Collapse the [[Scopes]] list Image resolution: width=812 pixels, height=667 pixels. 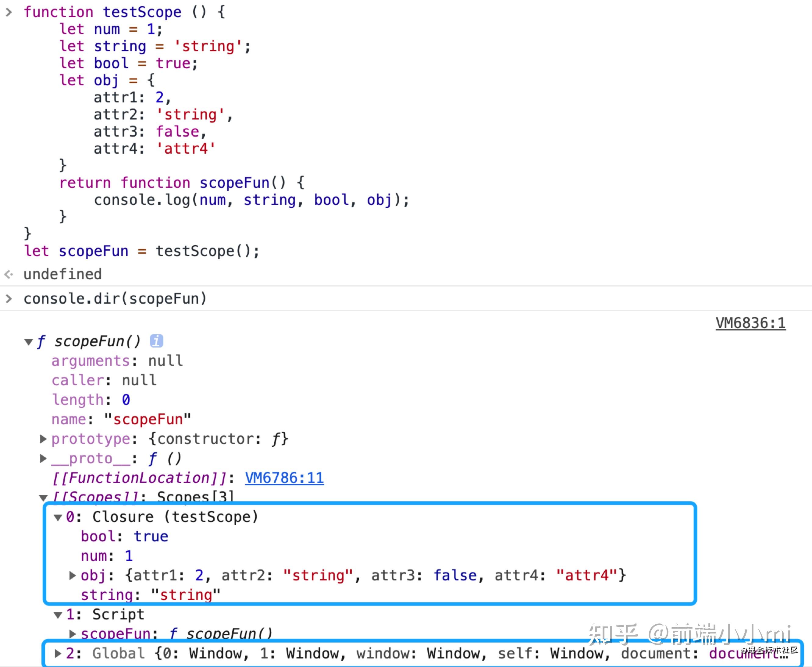pyautogui.click(x=43, y=498)
